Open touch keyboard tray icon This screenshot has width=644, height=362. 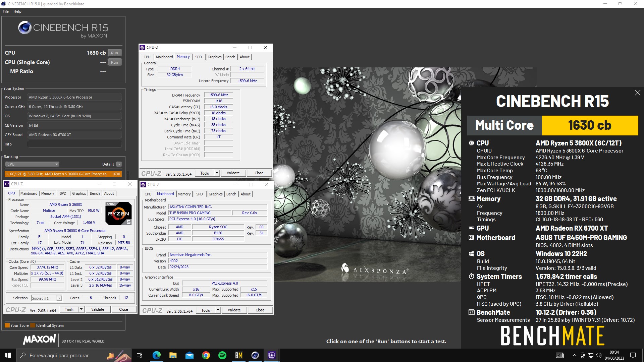click(560, 355)
